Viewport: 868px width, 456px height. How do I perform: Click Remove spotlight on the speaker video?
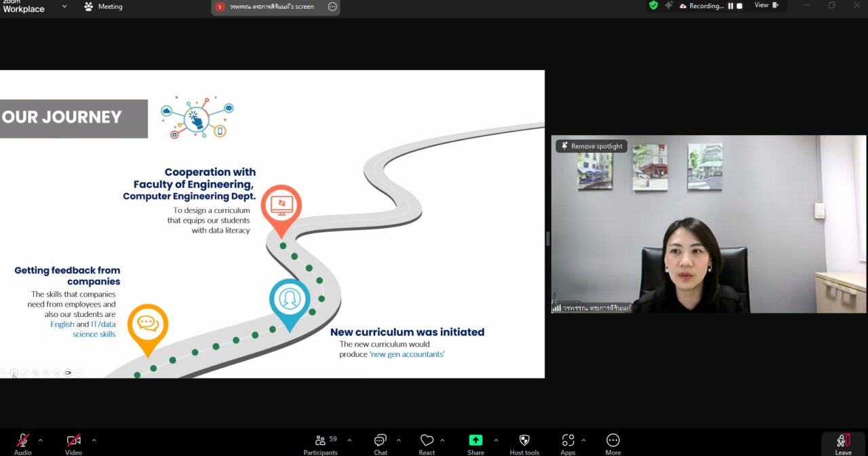click(591, 146)
